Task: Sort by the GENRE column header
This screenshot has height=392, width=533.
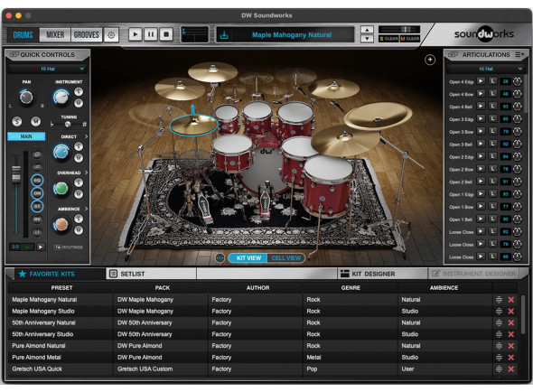Action: (351, 287)
